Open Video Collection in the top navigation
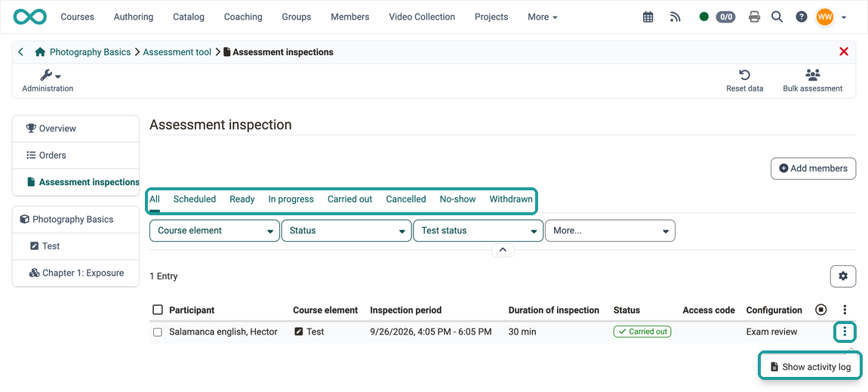 (x=422, y=17)
